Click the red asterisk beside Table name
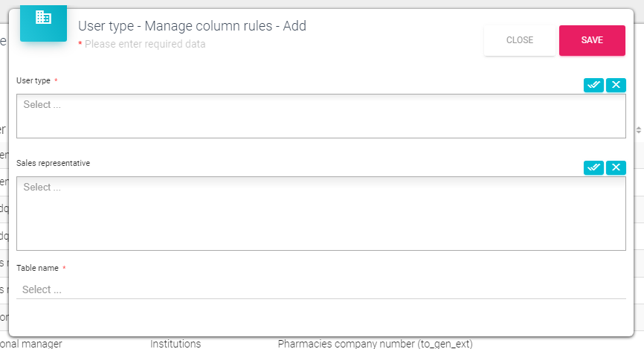Image resolution: width=644 pixels, height=349 pixels. pyautogui.click(x=64, y=268)
